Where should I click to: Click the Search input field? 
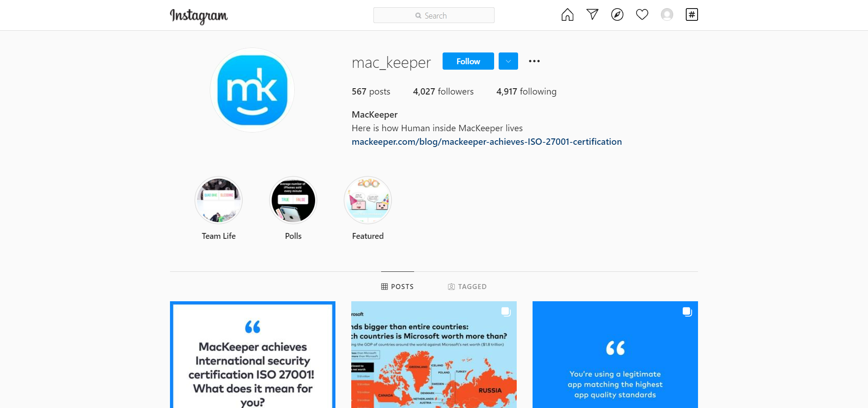434,15
